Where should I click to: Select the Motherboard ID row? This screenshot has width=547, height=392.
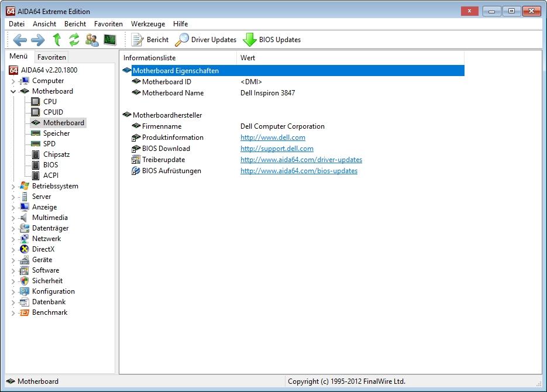pyautogui.click(x=293, y=81)
